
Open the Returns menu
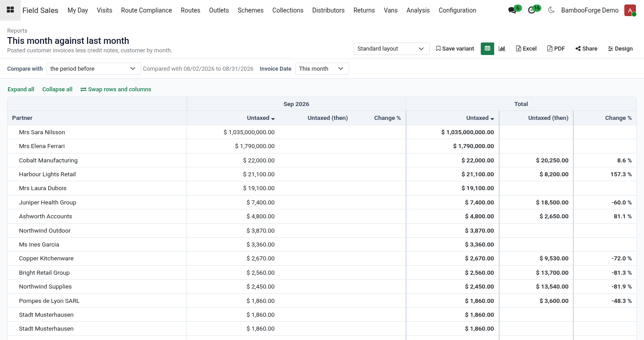(364, 10)
